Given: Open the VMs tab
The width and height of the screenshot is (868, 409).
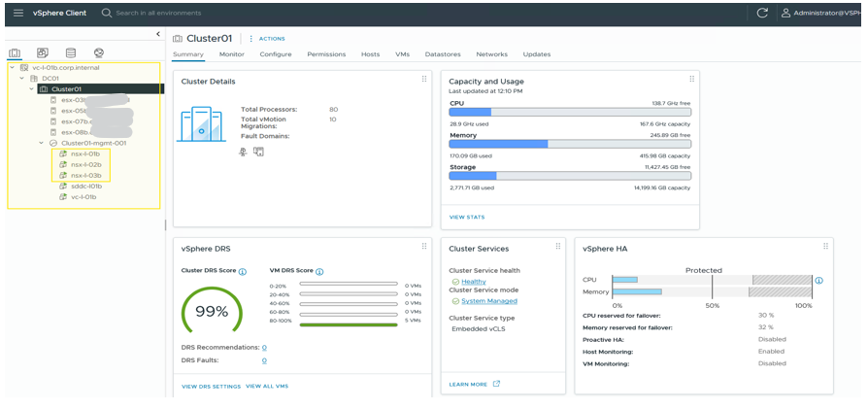Looking at the screenshot, I should (x=403, y=54).
